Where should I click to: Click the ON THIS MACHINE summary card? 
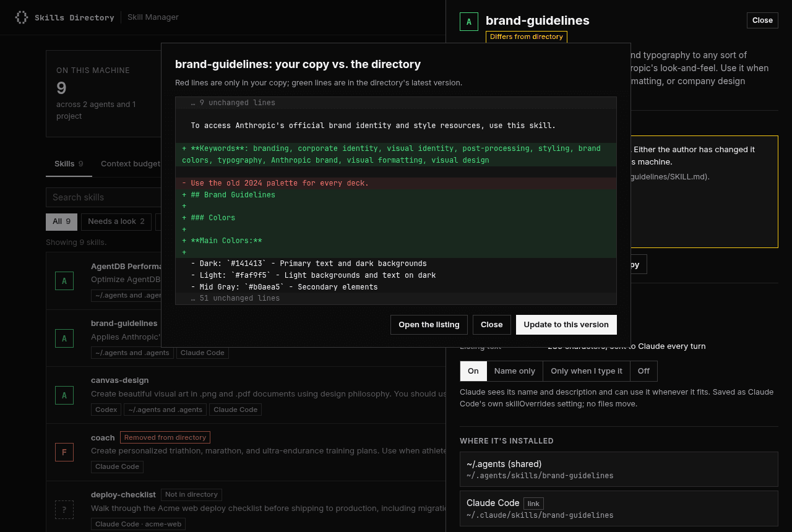103,93
